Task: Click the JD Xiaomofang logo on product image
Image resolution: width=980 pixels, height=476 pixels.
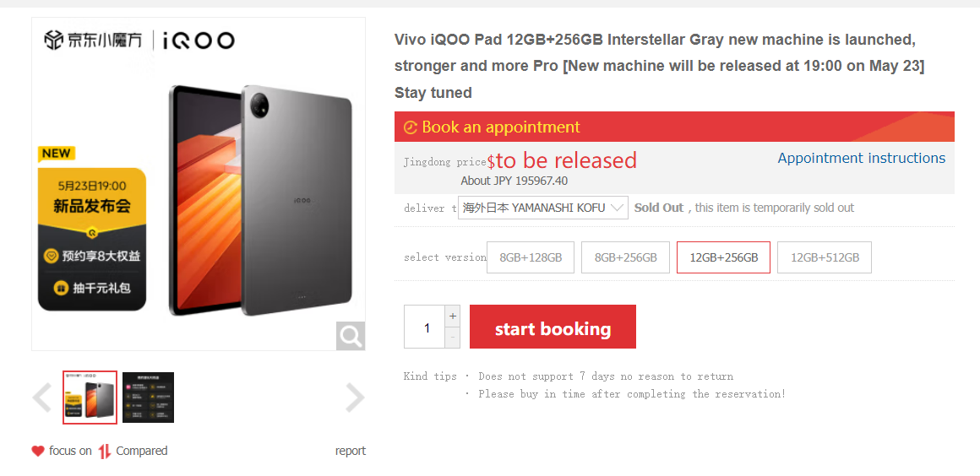Action: [x=94, y=40]
